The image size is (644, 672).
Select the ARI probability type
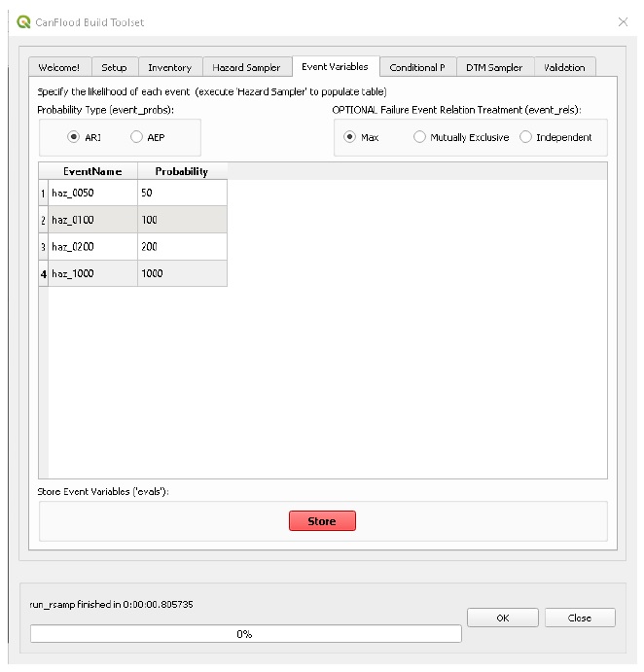[x=84, y=137]
